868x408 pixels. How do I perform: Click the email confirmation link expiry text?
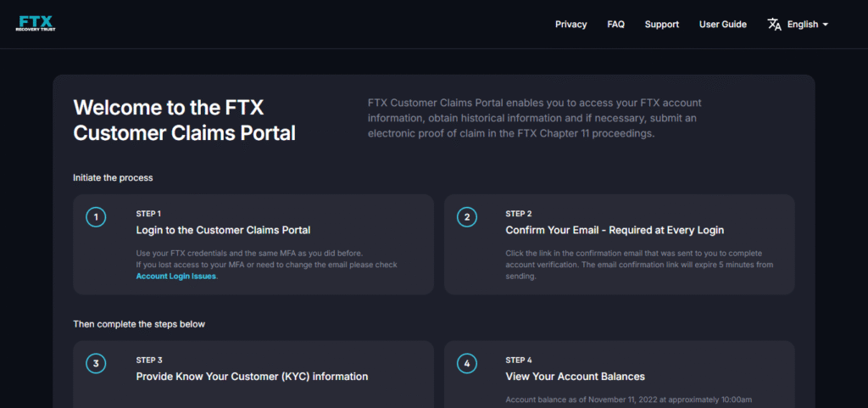[639, 265]
